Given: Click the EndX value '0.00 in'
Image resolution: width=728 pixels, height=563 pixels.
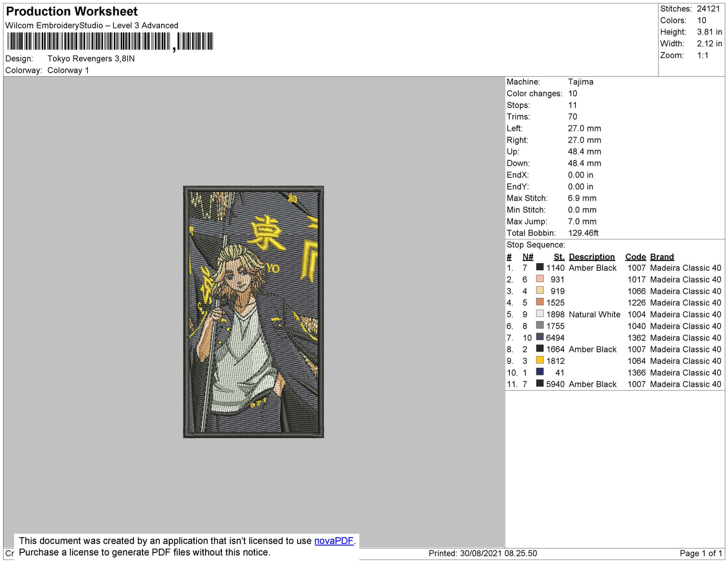Looking at the screenshot, I should 580,175.
